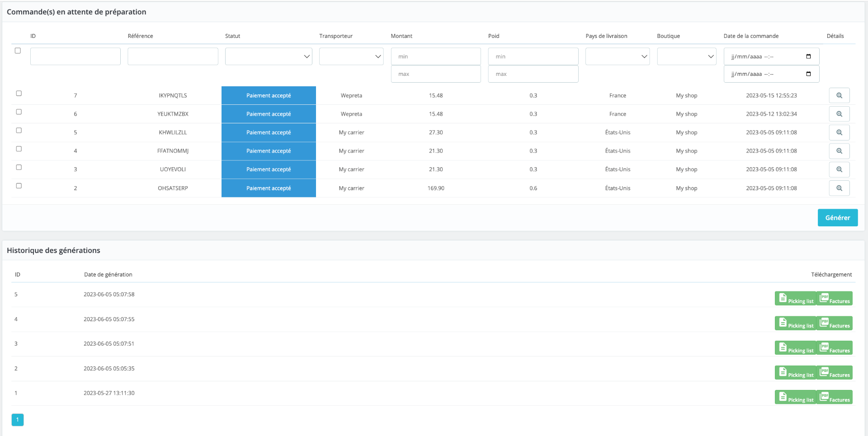Click weight 0.6 in order OHSATSERP row

(x=533, y=188)
